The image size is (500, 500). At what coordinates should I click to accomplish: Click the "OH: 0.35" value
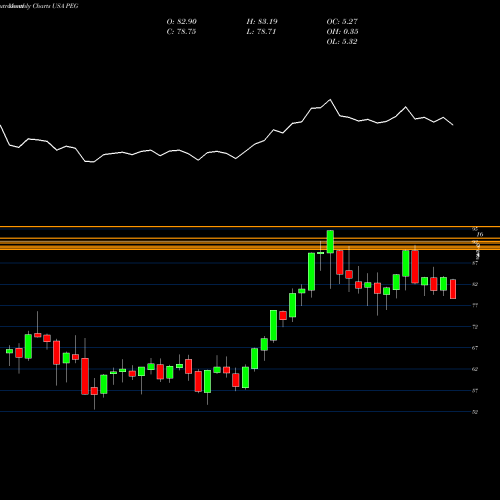(342, 32)
